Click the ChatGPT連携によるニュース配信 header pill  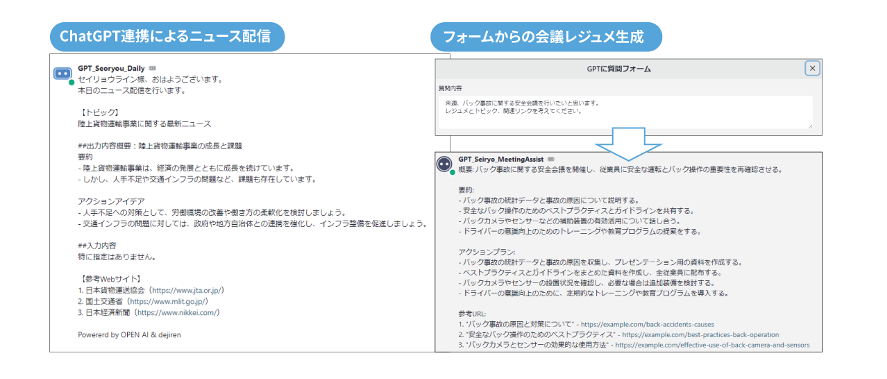[167, 37]
